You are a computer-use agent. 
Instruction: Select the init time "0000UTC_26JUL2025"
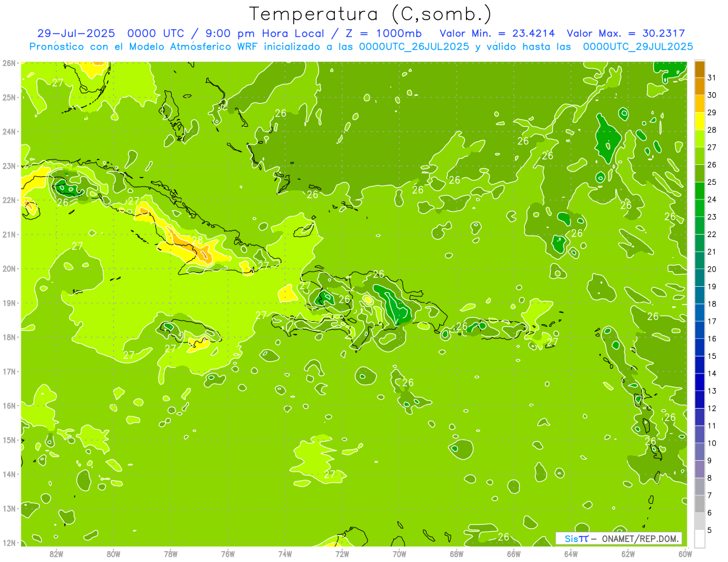click(x=414, y=46)
